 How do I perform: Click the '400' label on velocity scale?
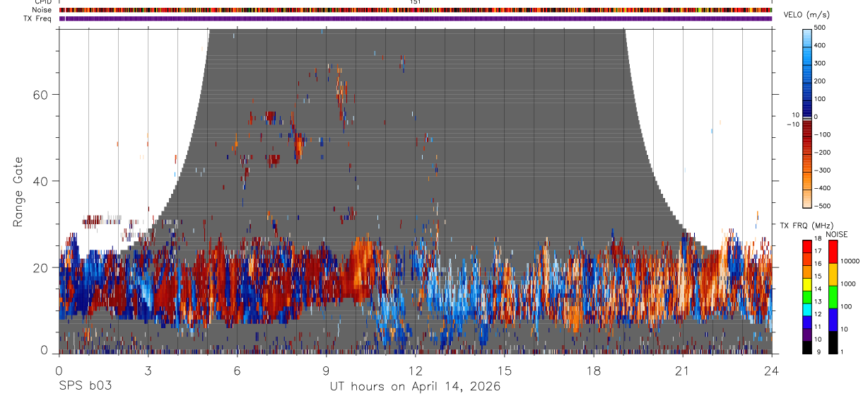tap(820, 45)
